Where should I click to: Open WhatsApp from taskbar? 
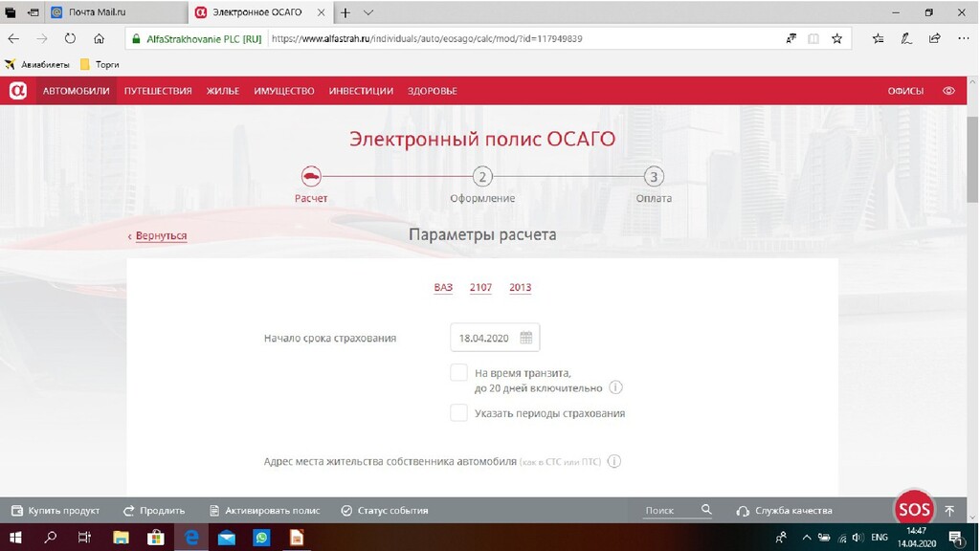point(261,538)
